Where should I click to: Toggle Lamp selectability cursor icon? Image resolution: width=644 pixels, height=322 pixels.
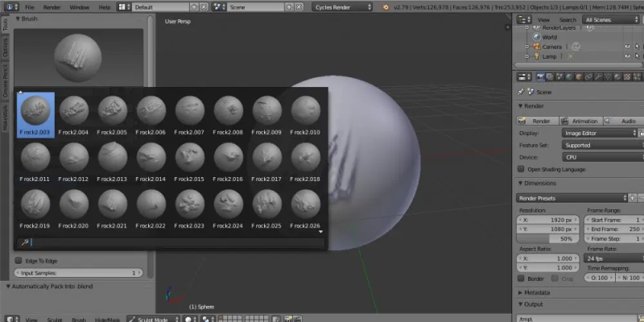[638, 56]
